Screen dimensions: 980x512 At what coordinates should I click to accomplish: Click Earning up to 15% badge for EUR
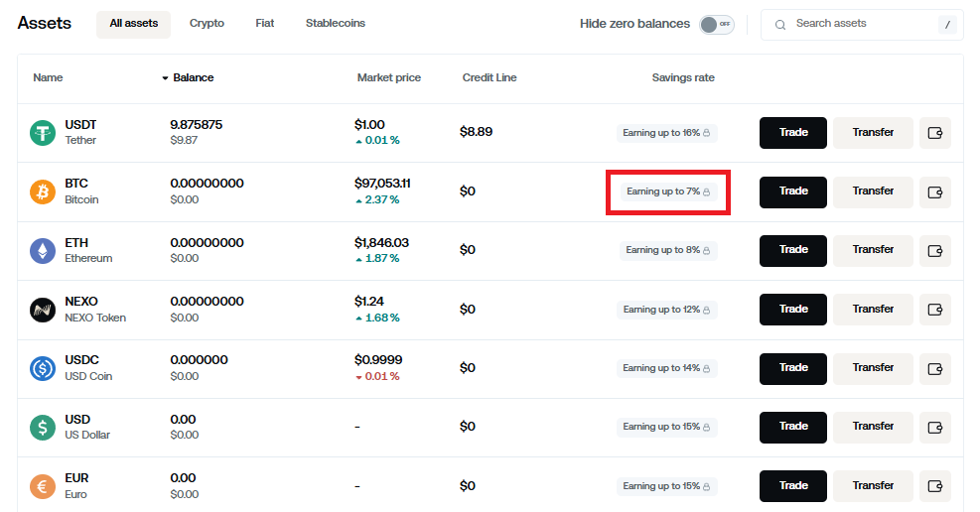click(667, 486)
